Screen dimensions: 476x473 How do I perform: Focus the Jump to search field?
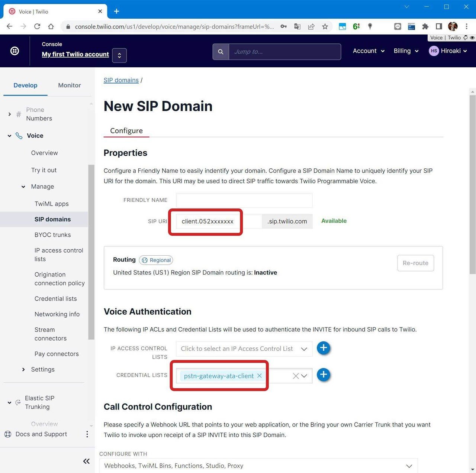click(x=284, y=52)
